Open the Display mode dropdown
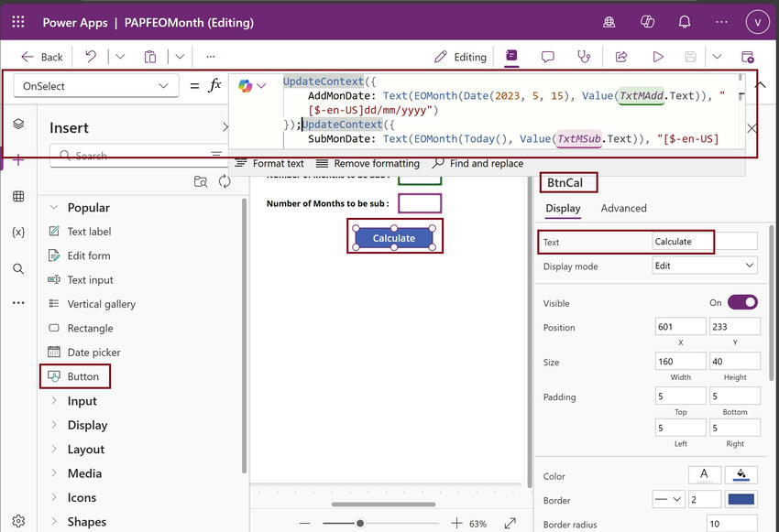This screenshot has height=532, width=779. click(x=705, y=266)
